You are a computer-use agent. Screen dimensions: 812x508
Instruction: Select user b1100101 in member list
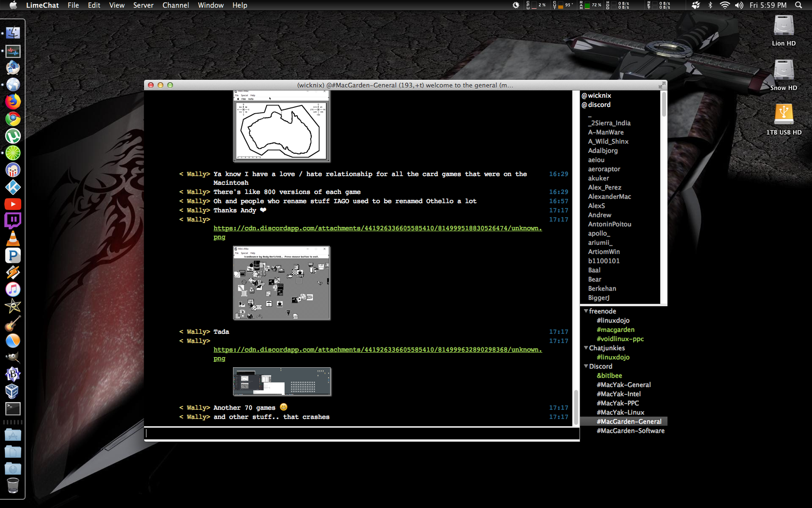tap(604, 261)
